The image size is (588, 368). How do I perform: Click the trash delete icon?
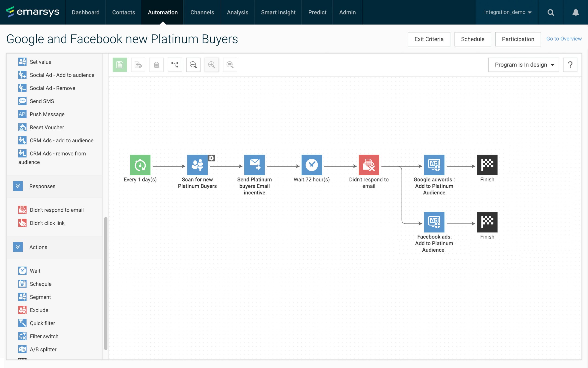point(156,65)
